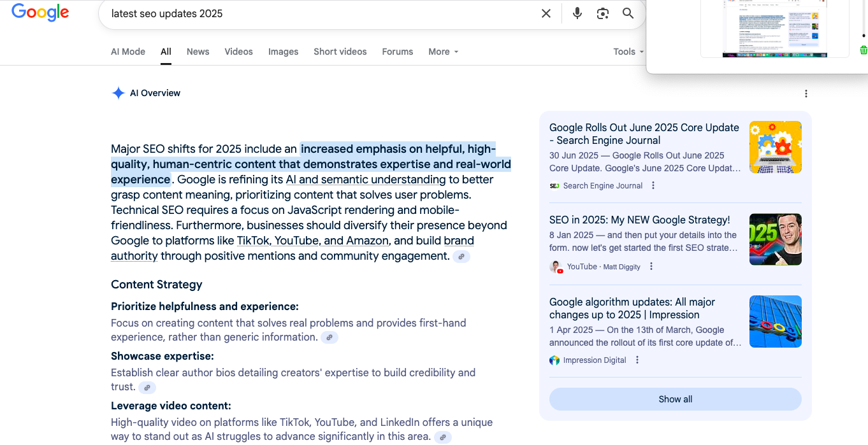Viewport: 868px width, 445px height.
Task: Click the Show all button
Action: [x=675, y=399]
